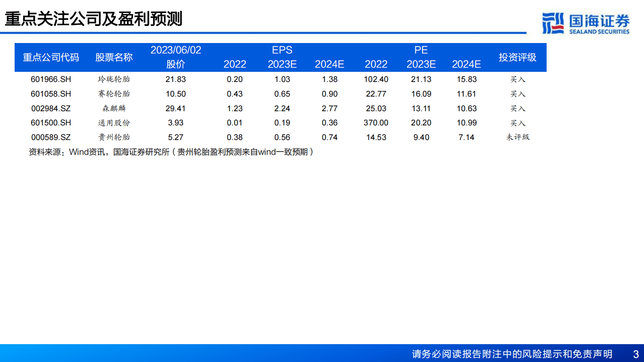Click the stock name 贵州轮胎
Viewport: 644px width, 362px height.
point(114,137)
